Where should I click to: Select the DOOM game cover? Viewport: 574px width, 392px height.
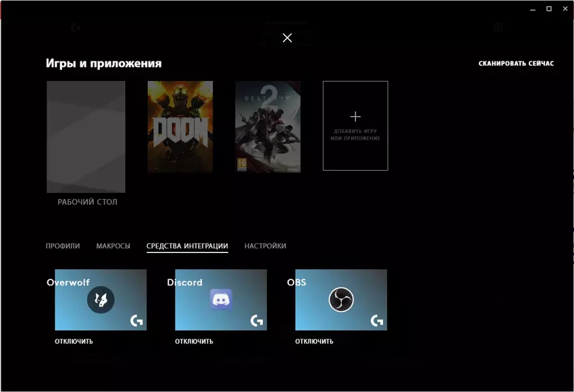pos(180,127)
